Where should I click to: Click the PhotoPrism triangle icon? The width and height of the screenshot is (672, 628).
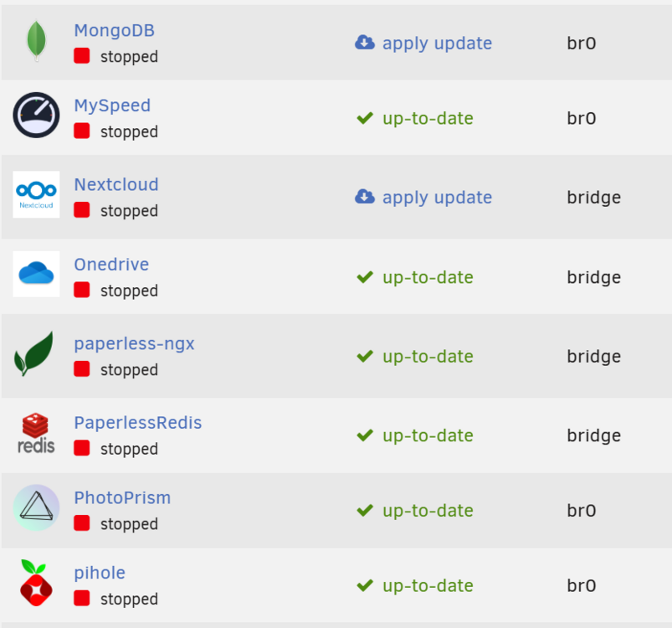[x=37, y=507]
